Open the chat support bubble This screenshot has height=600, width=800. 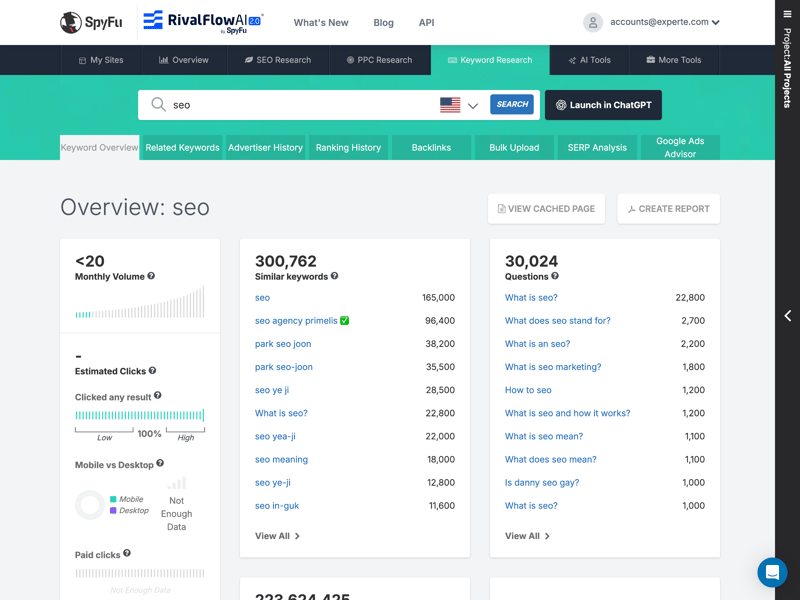[x=772, y=572]
